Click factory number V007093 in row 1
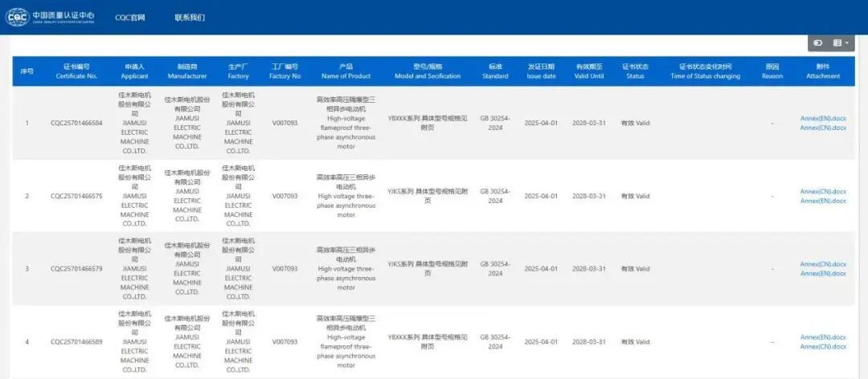 285,123
